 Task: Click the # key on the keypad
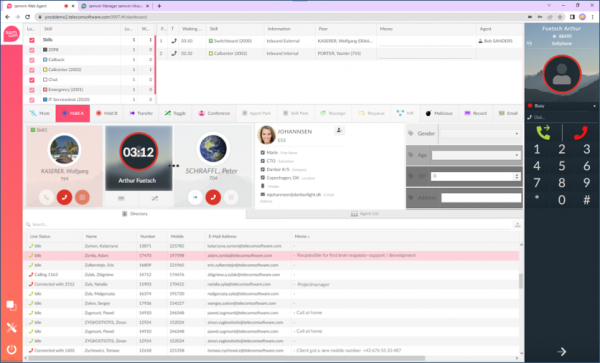(586, 200)
